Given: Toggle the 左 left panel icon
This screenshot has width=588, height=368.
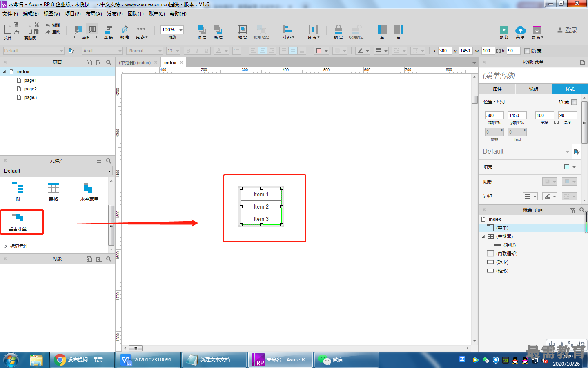Looking at the screenshot, I should [x=382, y=32].
